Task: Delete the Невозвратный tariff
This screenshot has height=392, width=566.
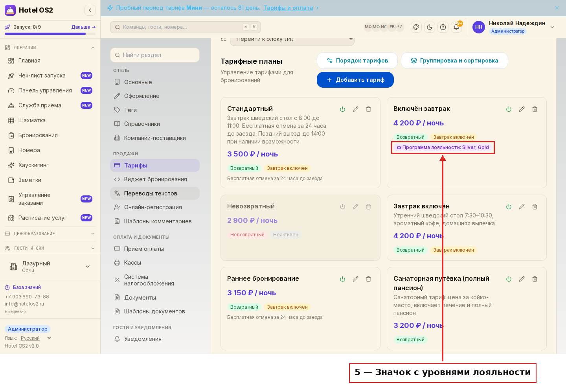Action: tap(368, 207)
